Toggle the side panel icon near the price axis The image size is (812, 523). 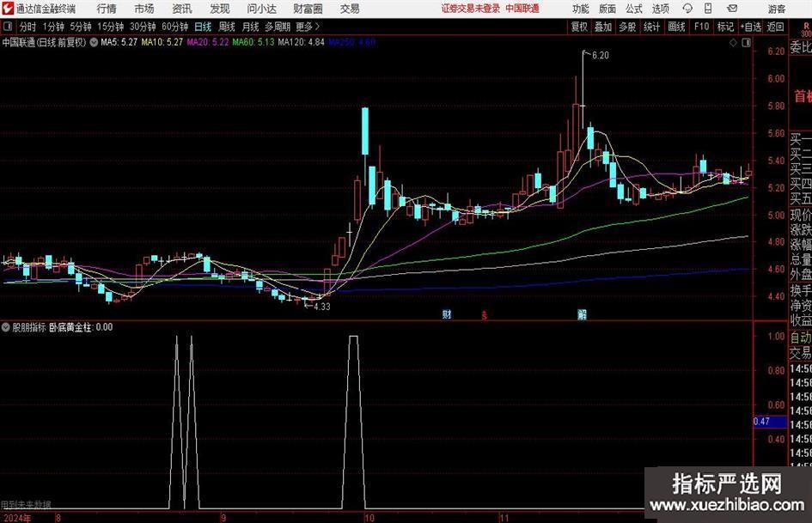[x=746, y=43]
